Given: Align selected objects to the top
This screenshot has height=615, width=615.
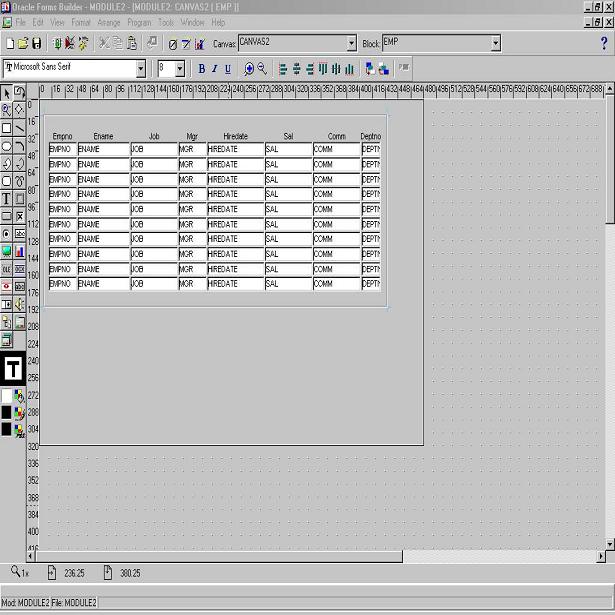Looking at the screenshot, I should 323,69.
